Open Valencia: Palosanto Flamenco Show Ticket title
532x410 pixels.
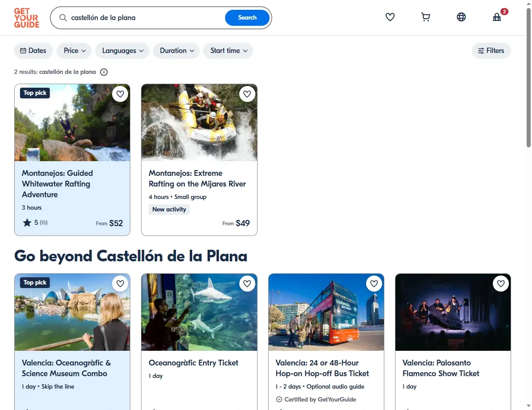click(x=441, y=368)
